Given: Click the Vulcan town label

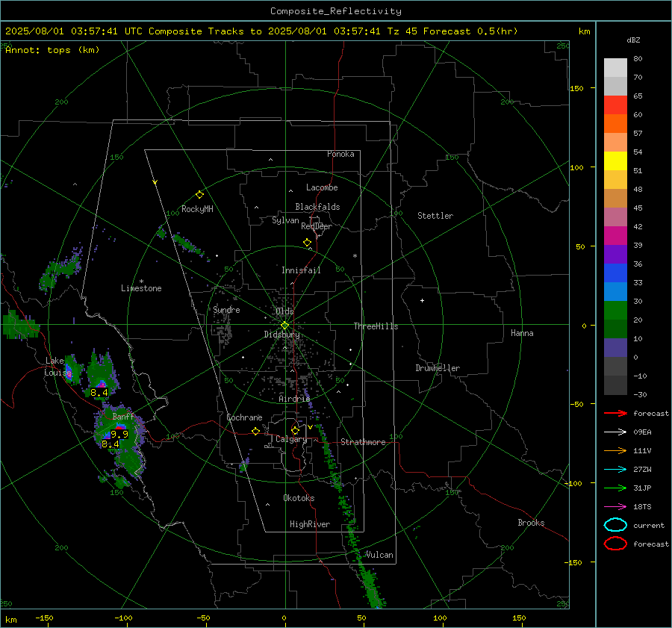Looking at the screenshot, I should (379, 555).
